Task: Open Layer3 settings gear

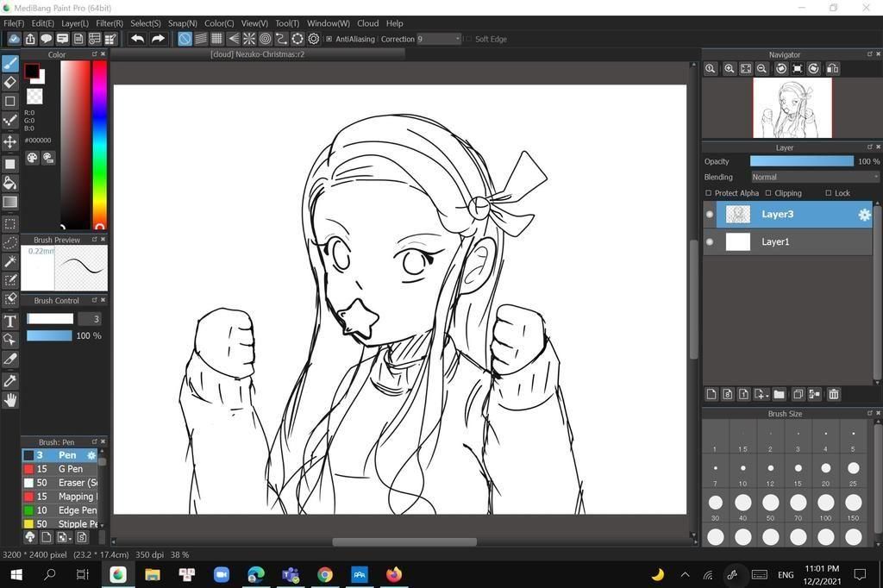Action: 864,215
